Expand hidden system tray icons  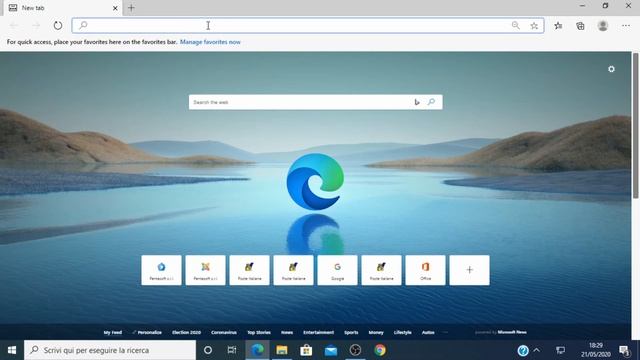click(537, 350)
